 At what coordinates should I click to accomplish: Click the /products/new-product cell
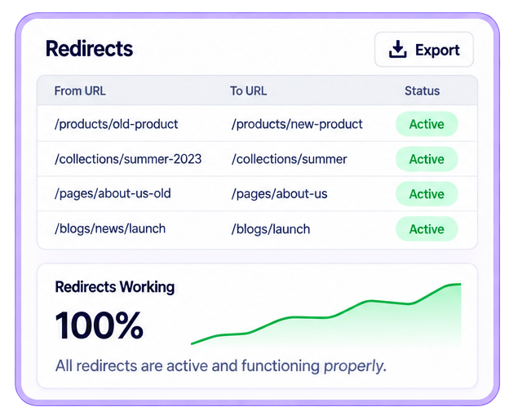coord(297,124)
